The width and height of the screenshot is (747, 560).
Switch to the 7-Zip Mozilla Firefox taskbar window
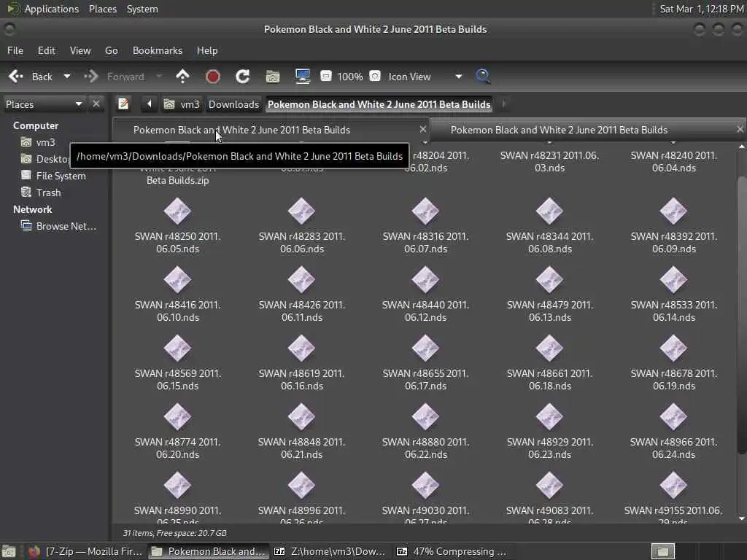click(86, 551)
